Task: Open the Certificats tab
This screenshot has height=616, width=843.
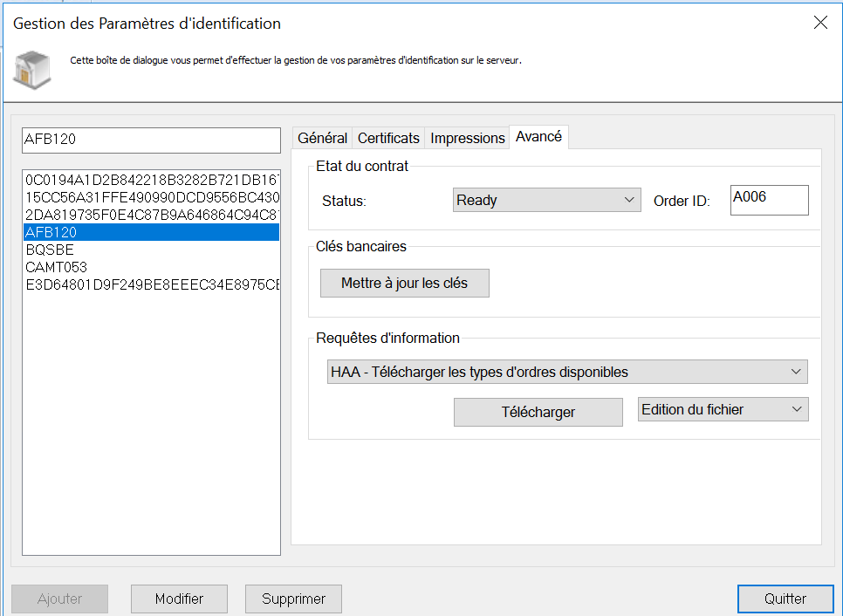Action: pos(388,138)
